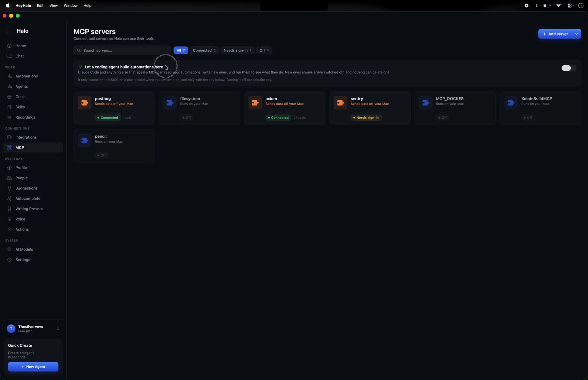Open the Wi-Fi status menu
Screen dimensions: 588x380
click(559, 6)
